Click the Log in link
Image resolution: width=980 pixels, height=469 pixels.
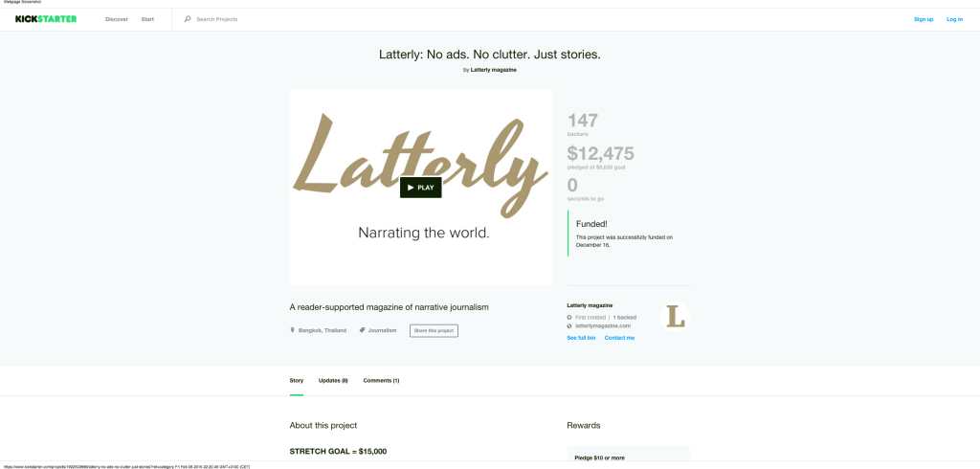[954, 19]
